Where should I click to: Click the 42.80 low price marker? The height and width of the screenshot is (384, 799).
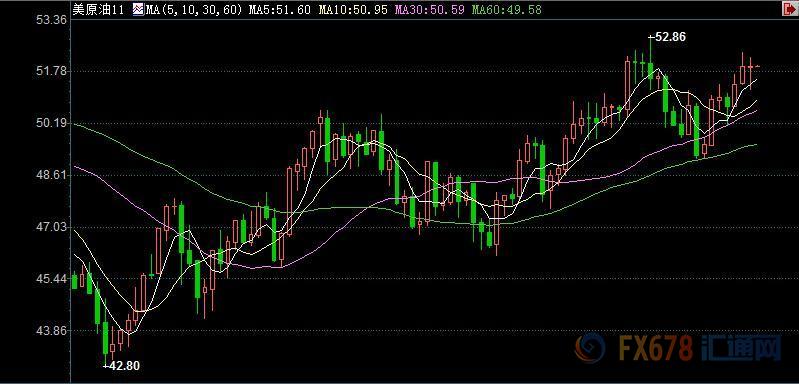121,365
